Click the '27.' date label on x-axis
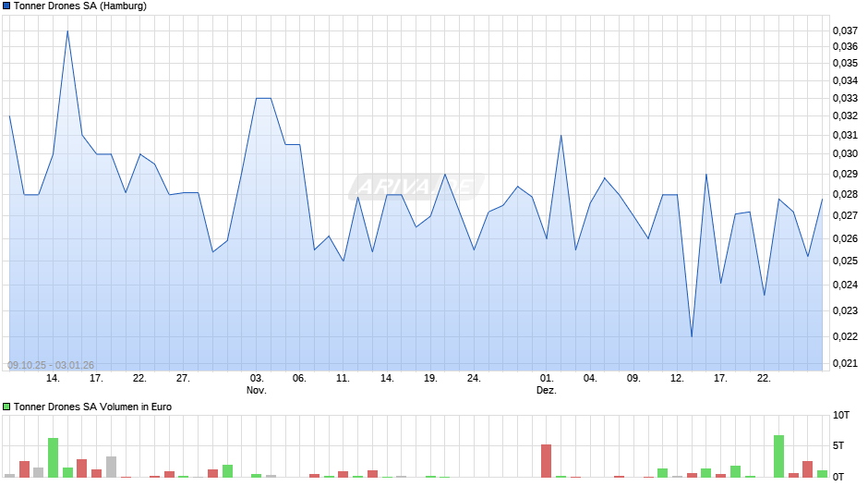This screenshot has height=486, width=868. tap(183, 379)
